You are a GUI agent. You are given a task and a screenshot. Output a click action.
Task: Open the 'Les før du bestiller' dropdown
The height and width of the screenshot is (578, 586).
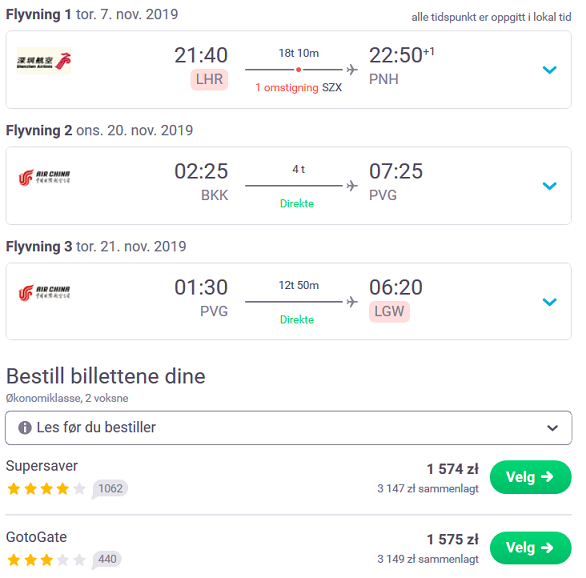pos(289,428)
